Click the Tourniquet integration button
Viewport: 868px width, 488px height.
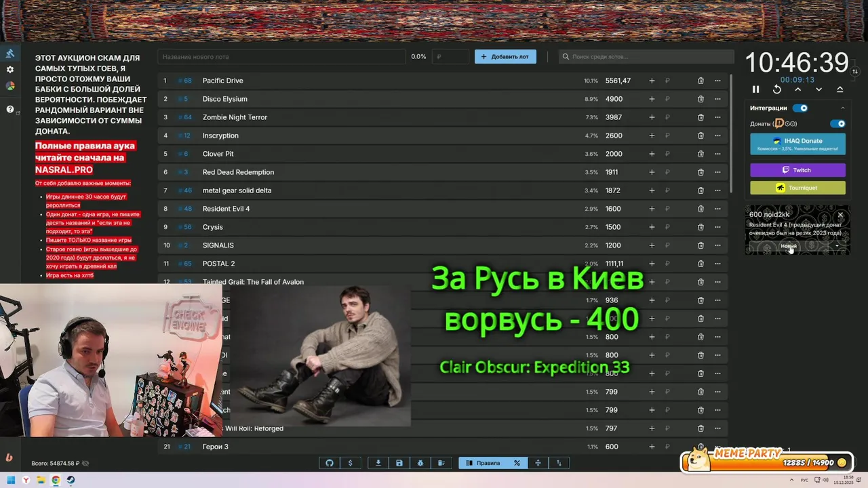point(797,188)
